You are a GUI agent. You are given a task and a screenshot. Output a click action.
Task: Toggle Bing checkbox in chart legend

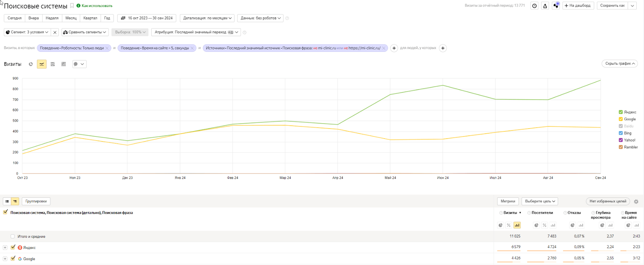[621, 133]
